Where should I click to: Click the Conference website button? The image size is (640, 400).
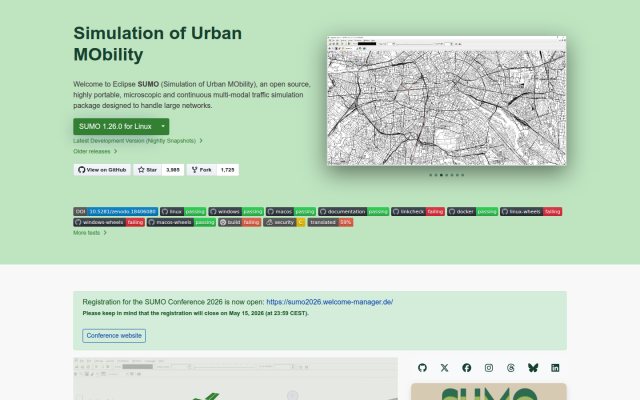(114, 336)
